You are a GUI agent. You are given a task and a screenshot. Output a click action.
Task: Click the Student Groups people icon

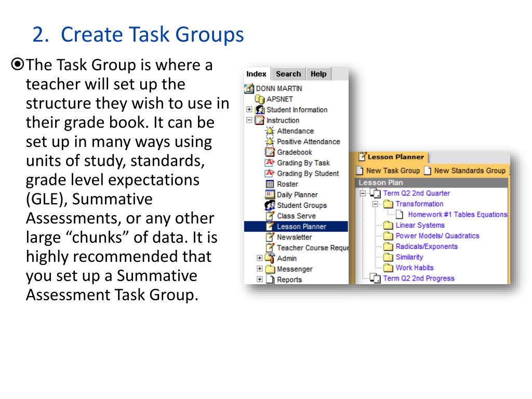(270, 205)
